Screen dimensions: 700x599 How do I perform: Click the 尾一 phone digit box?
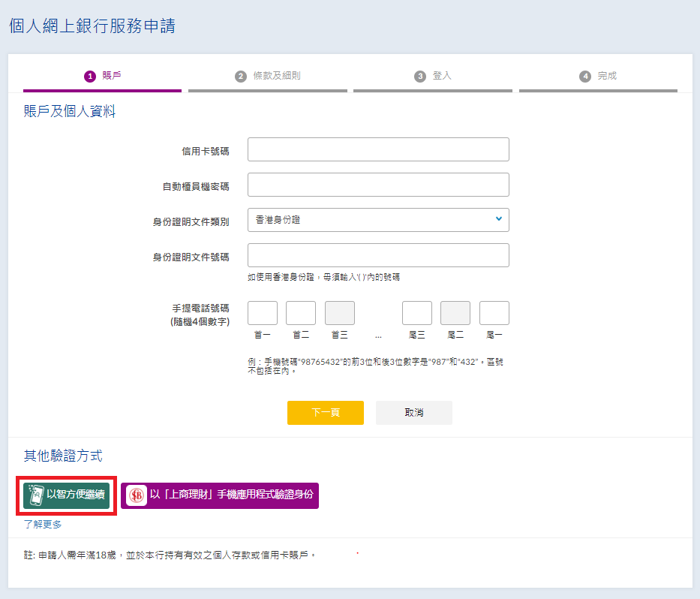point(494,313)
